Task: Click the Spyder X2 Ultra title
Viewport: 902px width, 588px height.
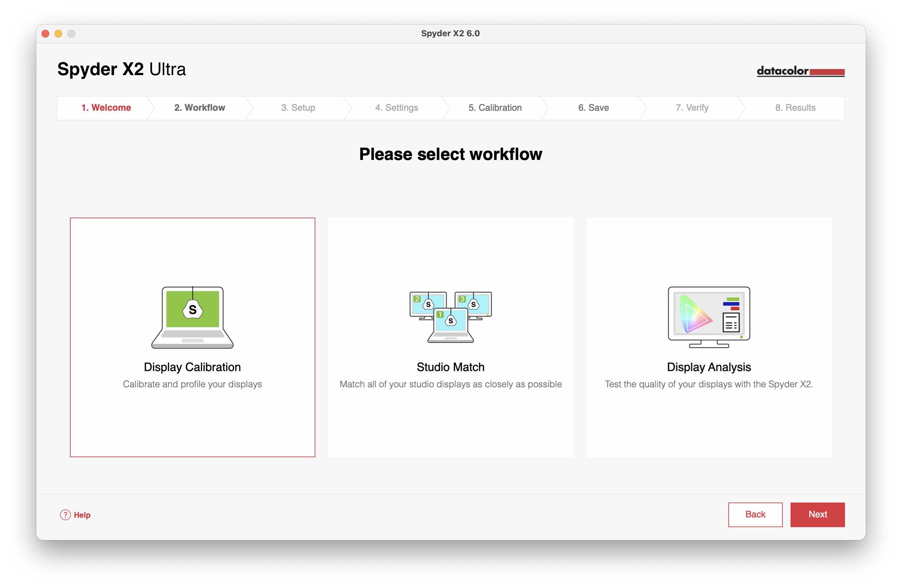Action: pyautogui.click(x=121, y=69)
